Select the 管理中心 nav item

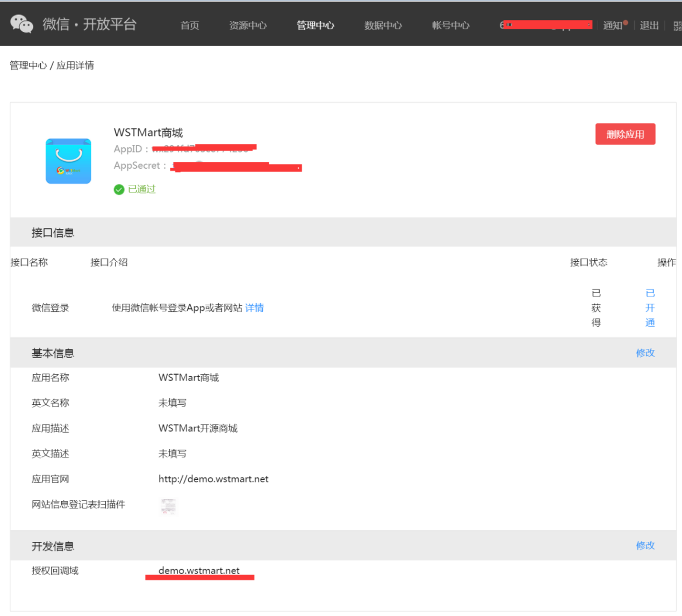[315, 25]
